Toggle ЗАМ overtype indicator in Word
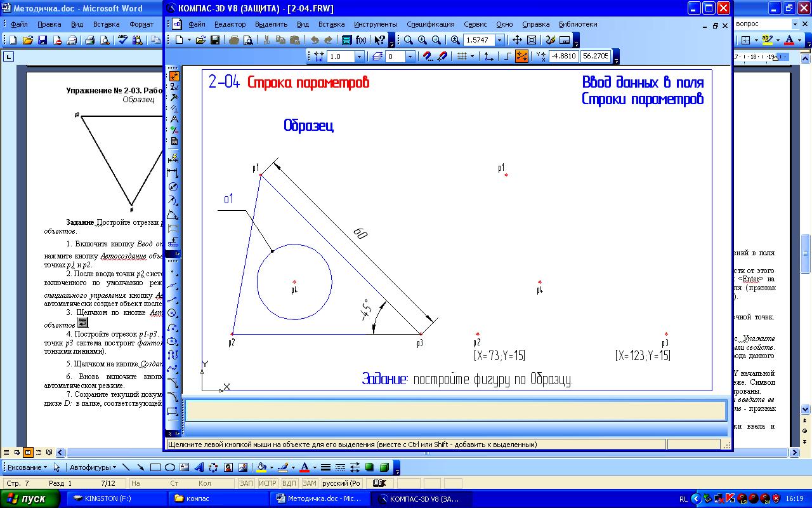Screen dimensions: 812x508 309,483
